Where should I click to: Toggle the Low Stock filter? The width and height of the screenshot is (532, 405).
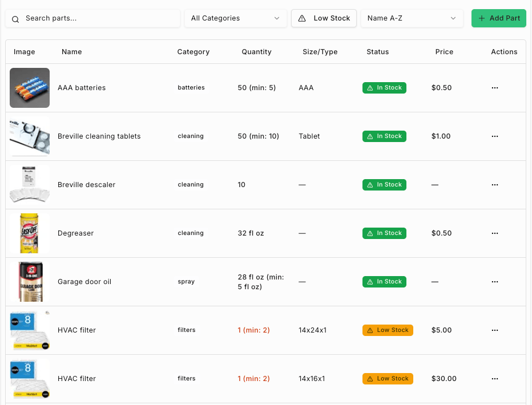pyautogui.click(x=324, y=18)
